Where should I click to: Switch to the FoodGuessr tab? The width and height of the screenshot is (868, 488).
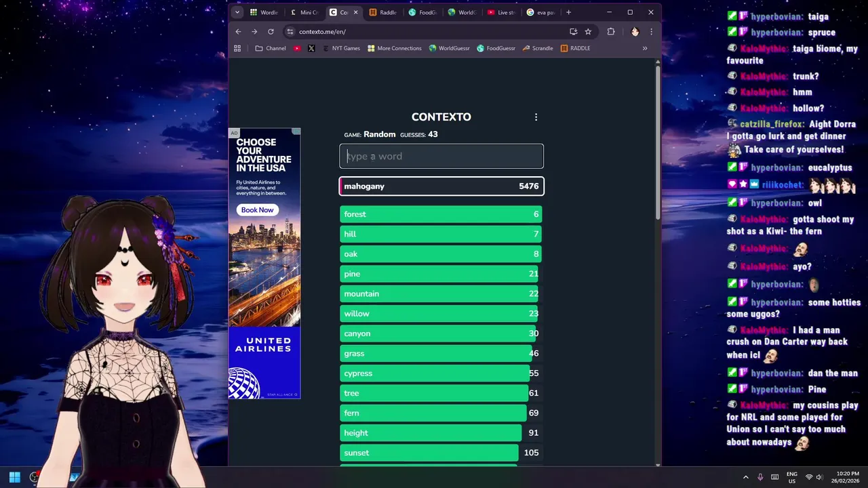click(422, 12)
